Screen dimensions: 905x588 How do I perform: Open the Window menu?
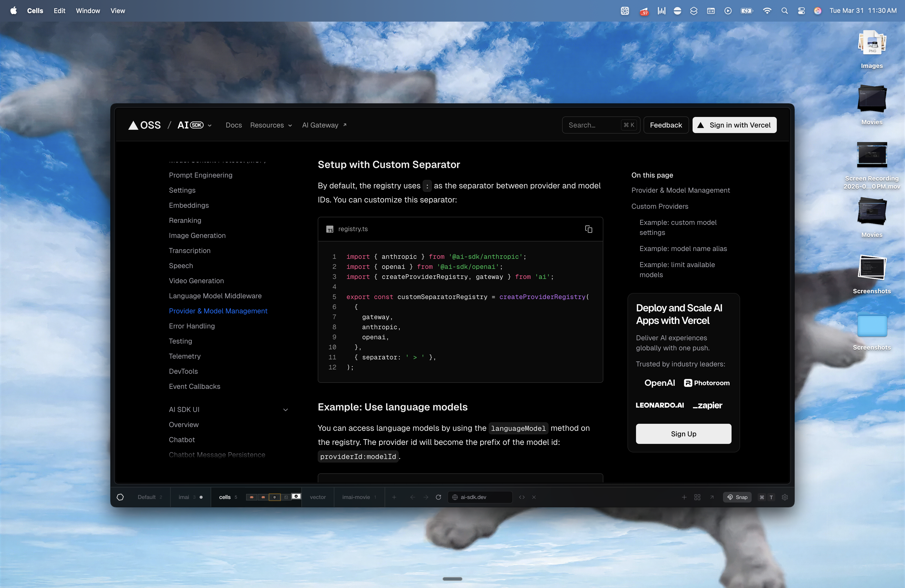(88, 11)
